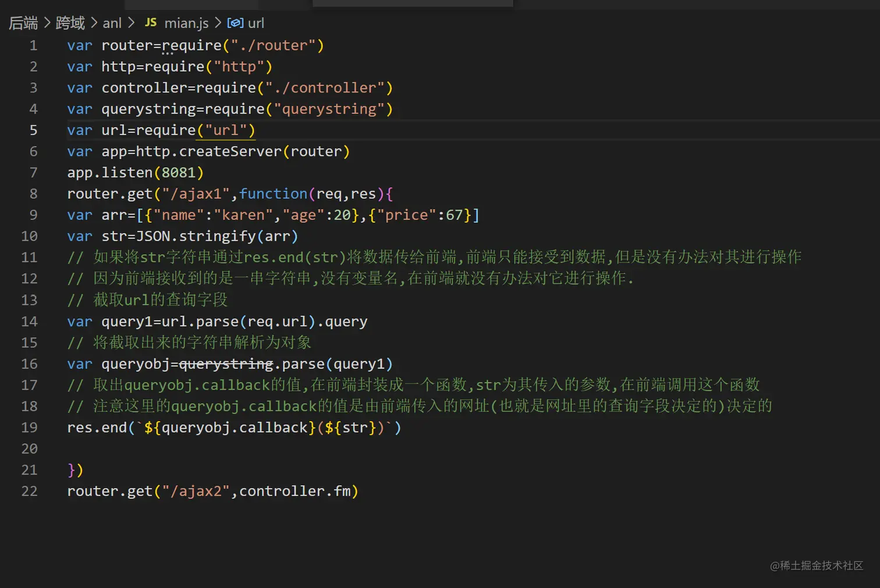Click the function keyword on line 8
Image resolution: width=880 pixels, height=588 pixels.
tap(274, 194)
